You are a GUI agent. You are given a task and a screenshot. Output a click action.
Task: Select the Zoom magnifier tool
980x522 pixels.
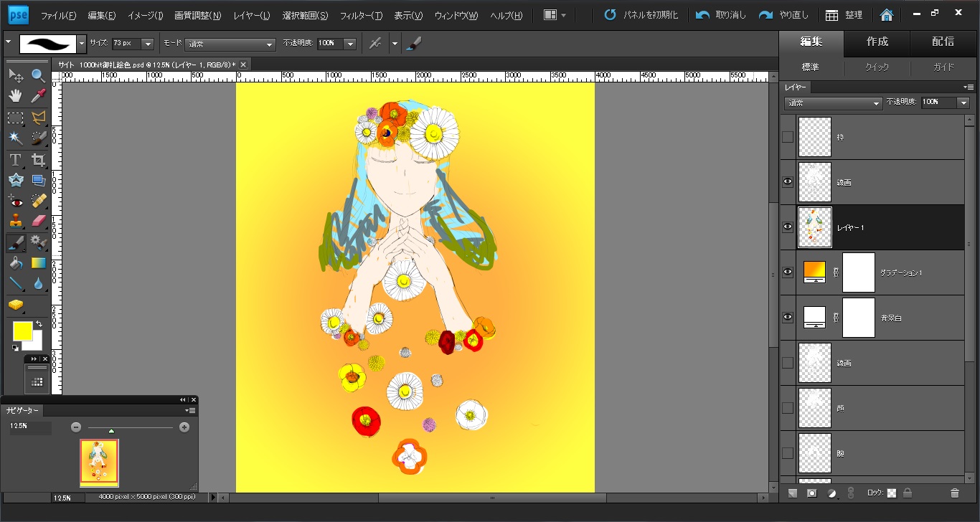click(39, 75)
